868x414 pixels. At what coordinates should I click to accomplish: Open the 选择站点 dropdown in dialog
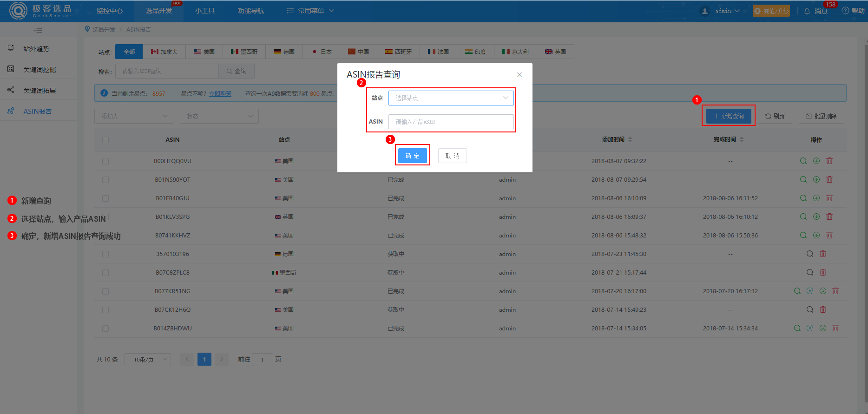point(451,98)
